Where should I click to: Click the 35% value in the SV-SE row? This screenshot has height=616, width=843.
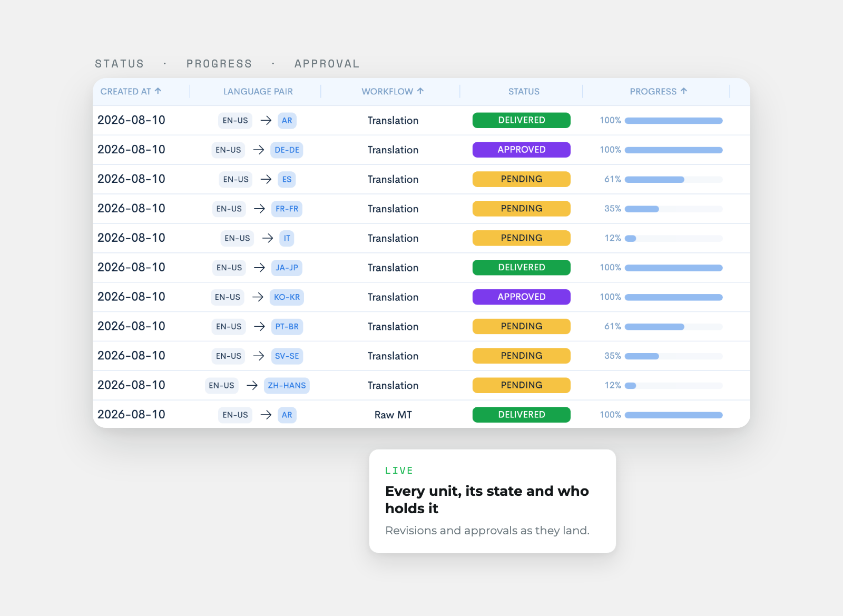[x=613, y=356]
